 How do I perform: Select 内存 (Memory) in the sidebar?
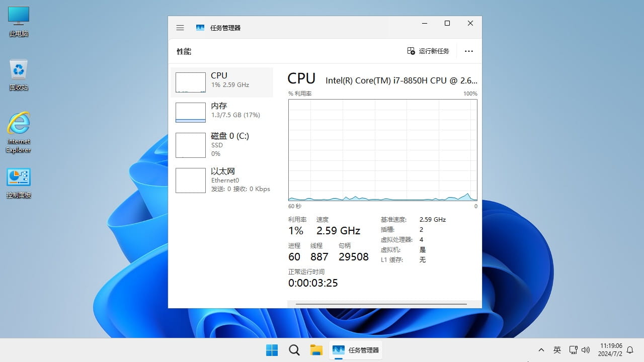click(221, 112)
